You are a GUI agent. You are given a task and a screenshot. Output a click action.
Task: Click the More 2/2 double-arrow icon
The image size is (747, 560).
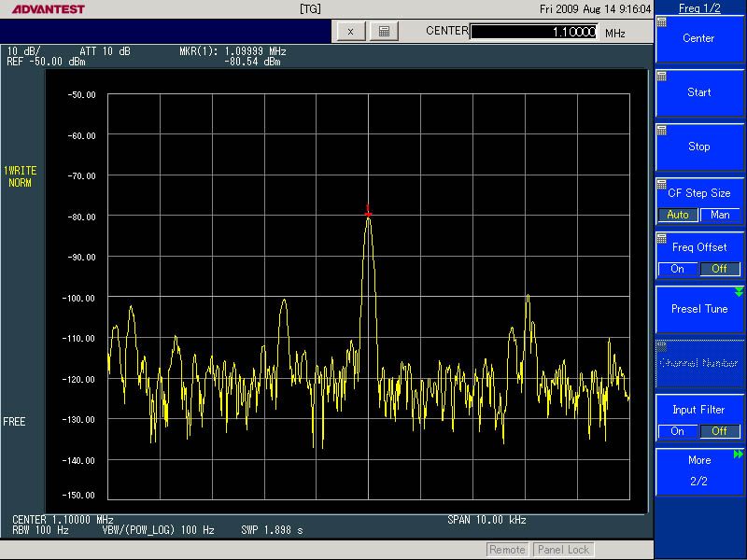pyautogui.click(x=739, y=455)
